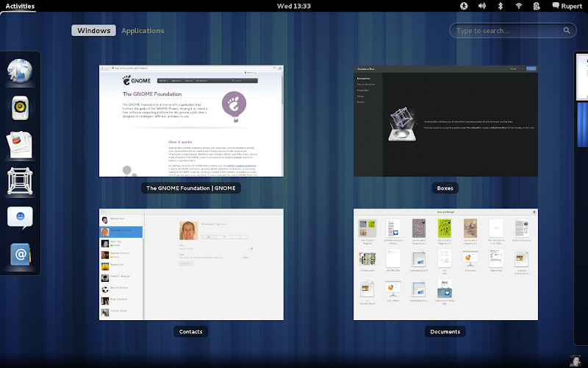This screenshot has width=588, height=368.
Task: Click the volume speaker icon in top bar
Action: 482,6
